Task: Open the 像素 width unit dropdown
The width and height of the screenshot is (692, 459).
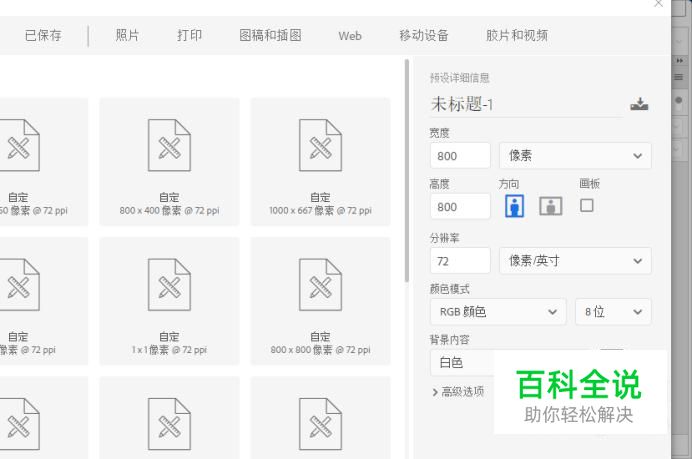Action: [x=575, y=155]
